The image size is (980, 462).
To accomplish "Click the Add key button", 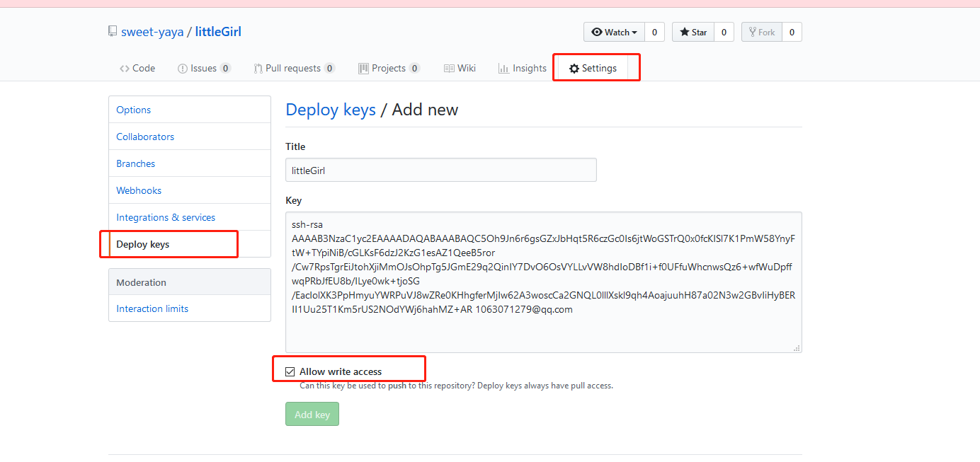I will point(312,414).
